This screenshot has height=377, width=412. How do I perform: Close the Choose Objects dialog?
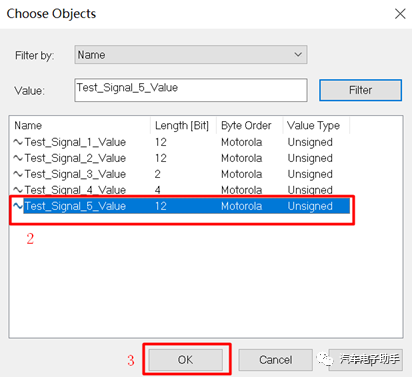click(x=400, y=14)
